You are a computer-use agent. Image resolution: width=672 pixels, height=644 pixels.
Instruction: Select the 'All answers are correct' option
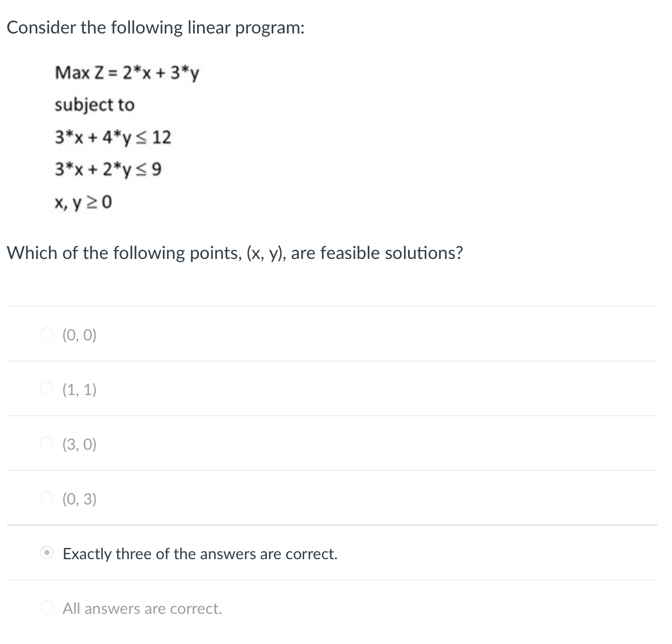(47, 608)
